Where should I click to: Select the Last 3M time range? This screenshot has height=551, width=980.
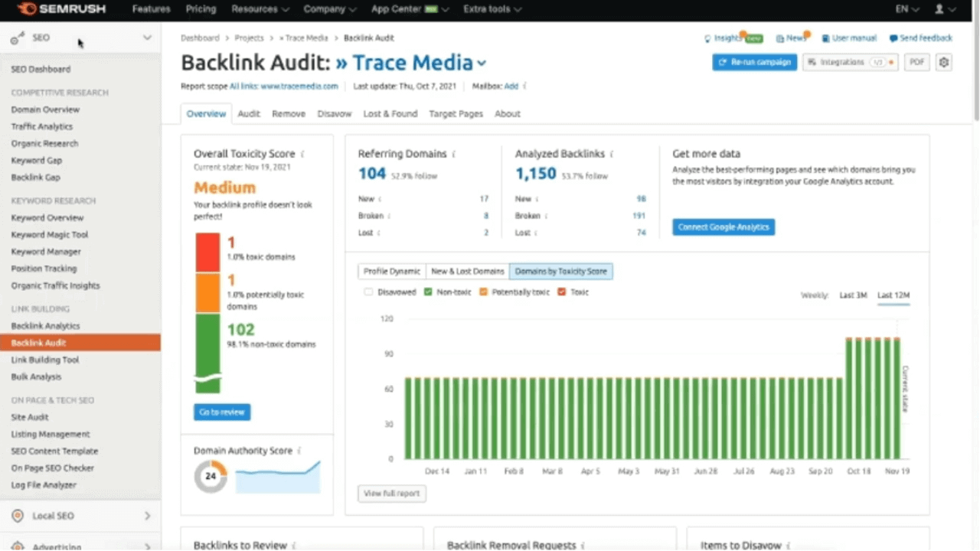pos(853,295)
